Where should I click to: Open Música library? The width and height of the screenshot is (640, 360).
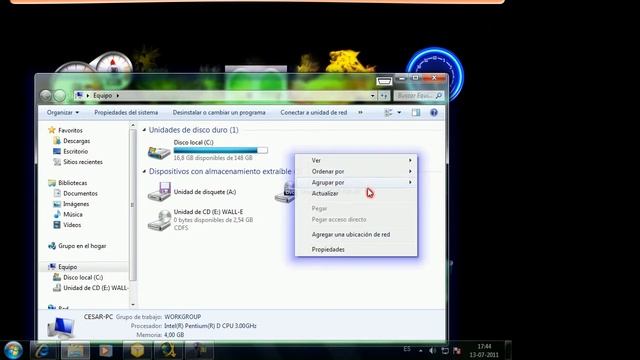click(73, 215)
